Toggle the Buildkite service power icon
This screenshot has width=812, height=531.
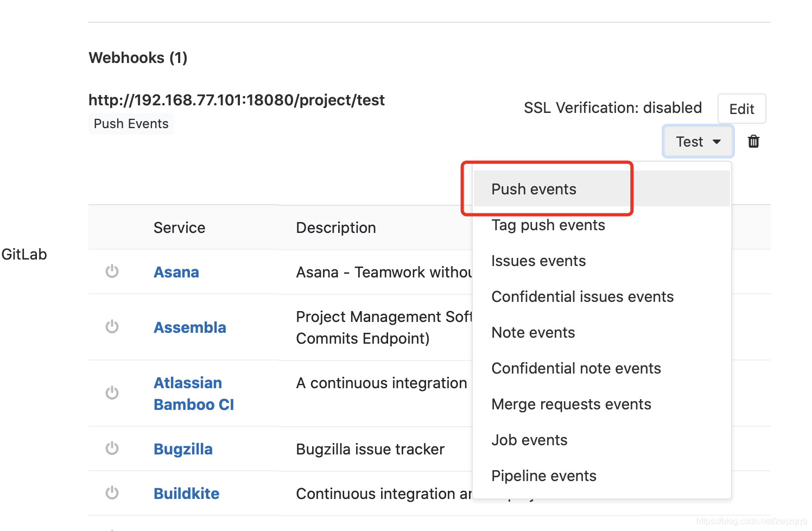pyautogui.click(x=112, y=492)
